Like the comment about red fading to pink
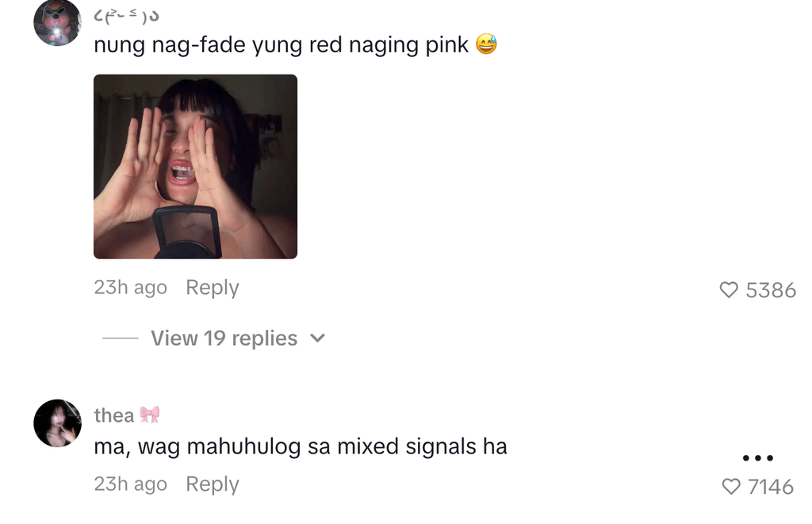 click(x=729, y=289)
